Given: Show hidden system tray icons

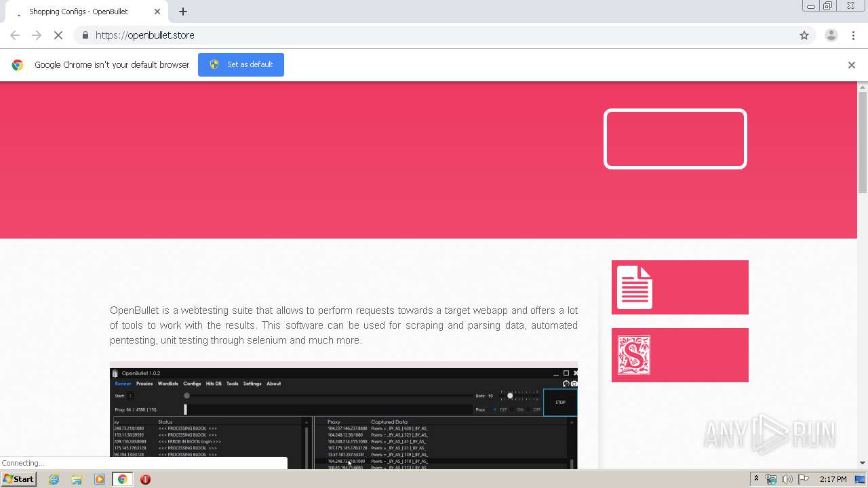Looking at the screenshot, I should (x=756, y=479).
